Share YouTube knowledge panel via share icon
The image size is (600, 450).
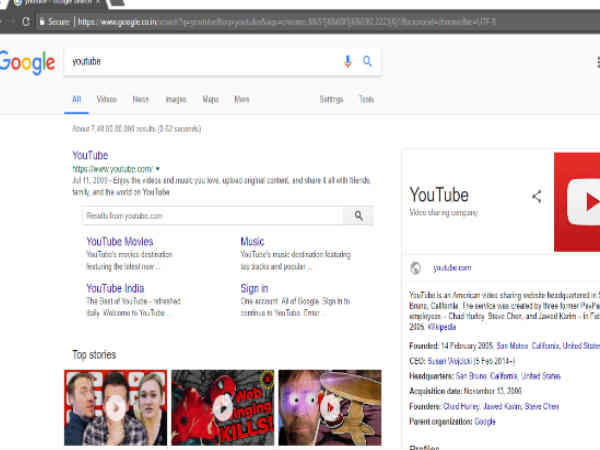click(537, 197)
